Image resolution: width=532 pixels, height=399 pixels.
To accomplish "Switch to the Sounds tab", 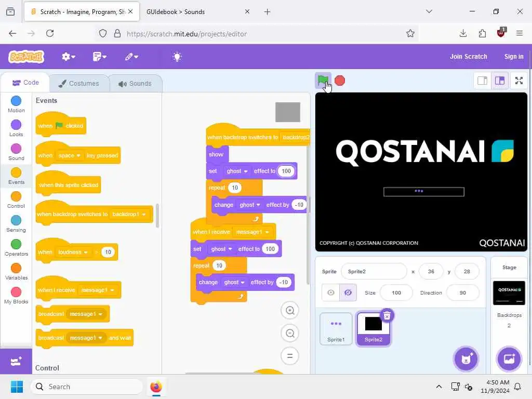I will (135, 84).
